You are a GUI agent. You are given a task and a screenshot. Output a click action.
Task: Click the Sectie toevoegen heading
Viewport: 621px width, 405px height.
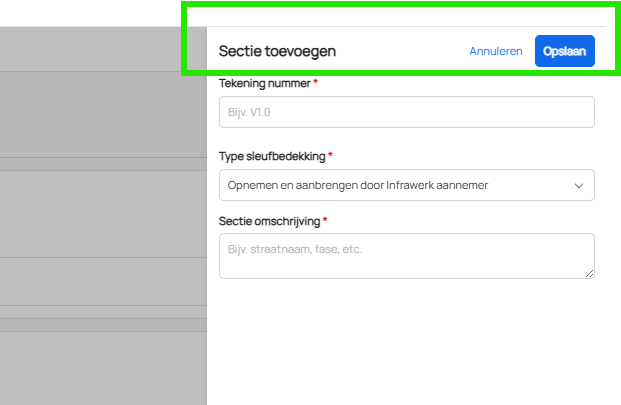[277, 51]
